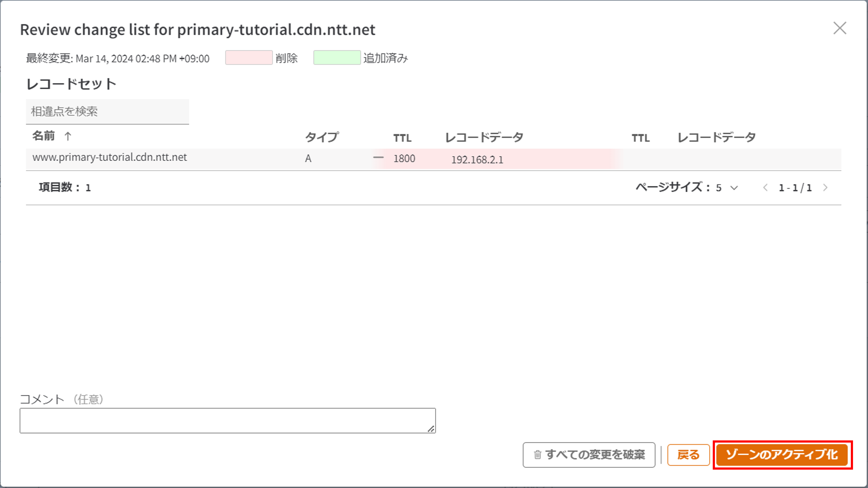Screen dimensions: 868x488
Task: Click the minus icon in record row
Action: click(x=378, y=157)
